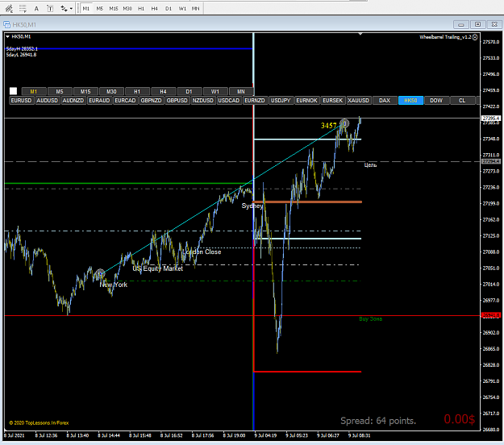The width and height of the screenshot is (504, 445).
Task: Select the Text (A) drawing tool
Action: tap(36, 9)
